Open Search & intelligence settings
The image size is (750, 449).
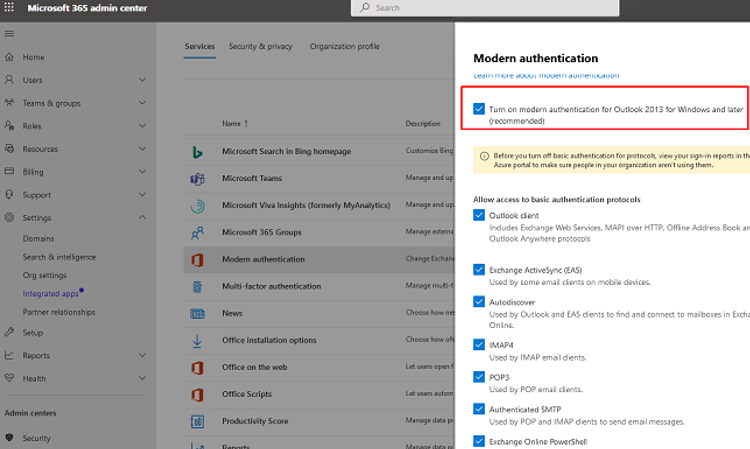59,257
